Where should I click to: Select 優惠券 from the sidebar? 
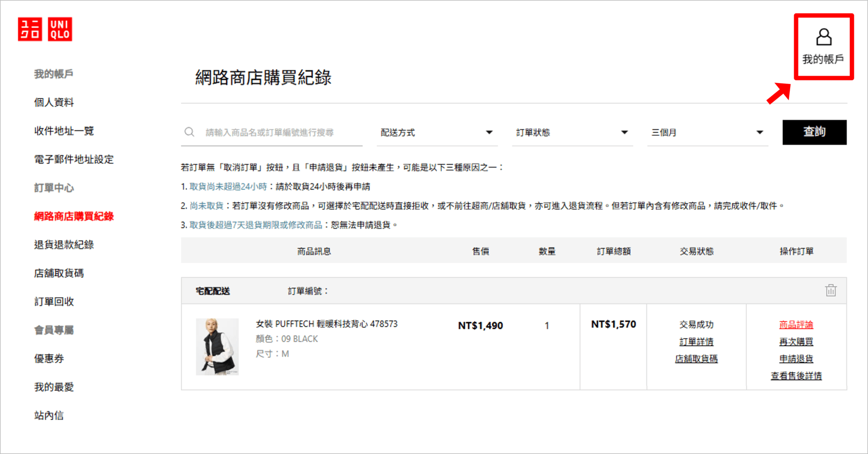tap(49, 358)
